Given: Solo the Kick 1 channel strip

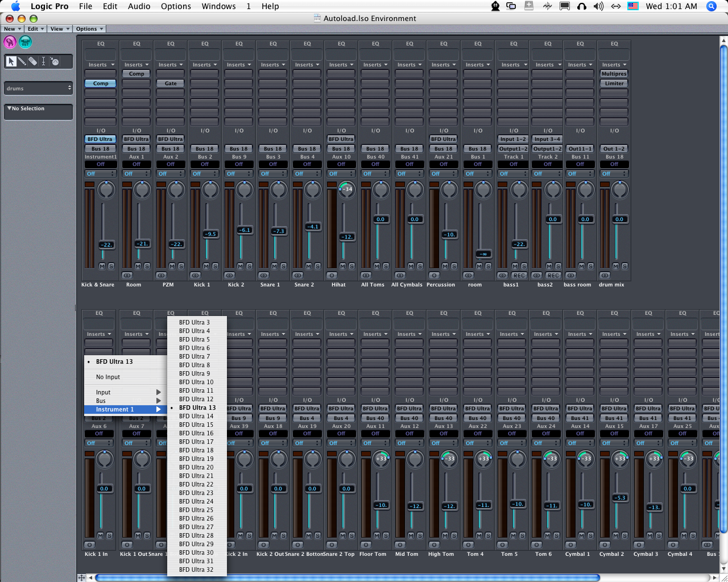Looking at the screenshot, I should tap(215, 266).
